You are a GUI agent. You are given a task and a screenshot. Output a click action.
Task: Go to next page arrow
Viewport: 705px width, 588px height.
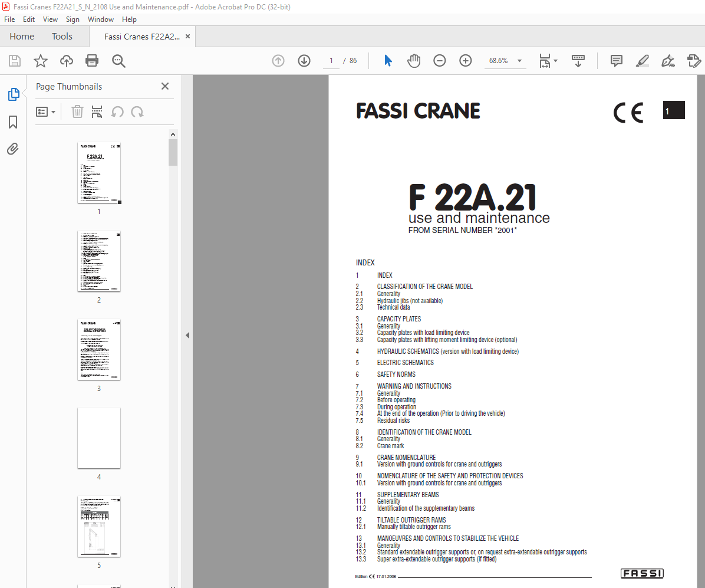click(x=304, y=61)
